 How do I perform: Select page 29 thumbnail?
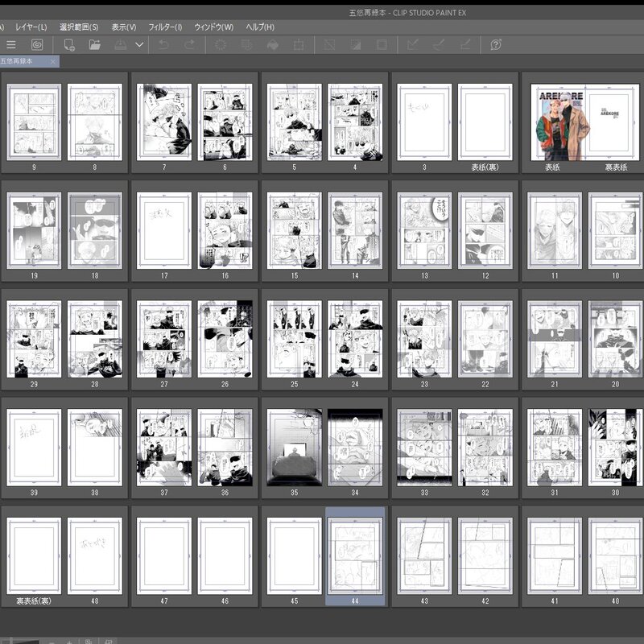click(x=34, y=339)
